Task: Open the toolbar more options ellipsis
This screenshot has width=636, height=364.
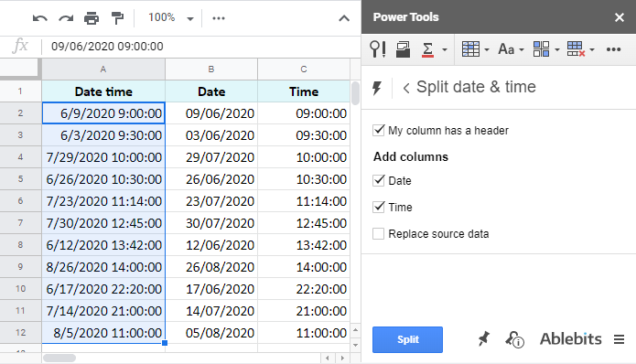Action: tap(218, 18)
